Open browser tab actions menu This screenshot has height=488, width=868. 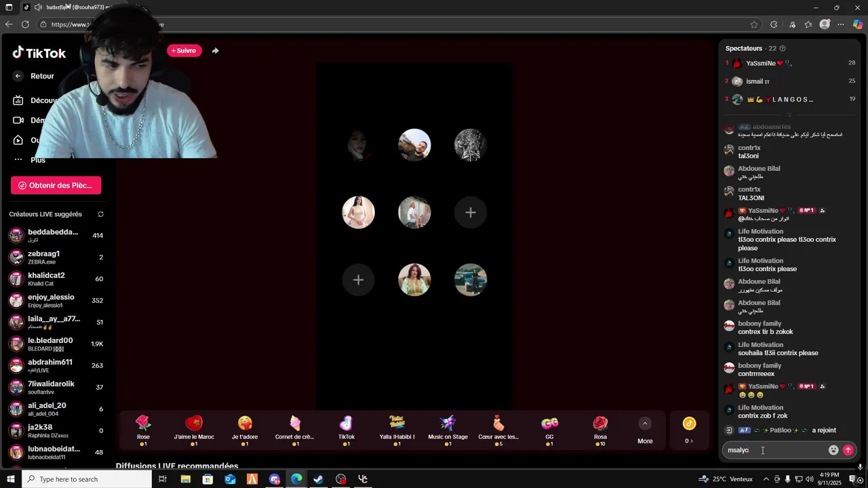click(x=9, y=7)
